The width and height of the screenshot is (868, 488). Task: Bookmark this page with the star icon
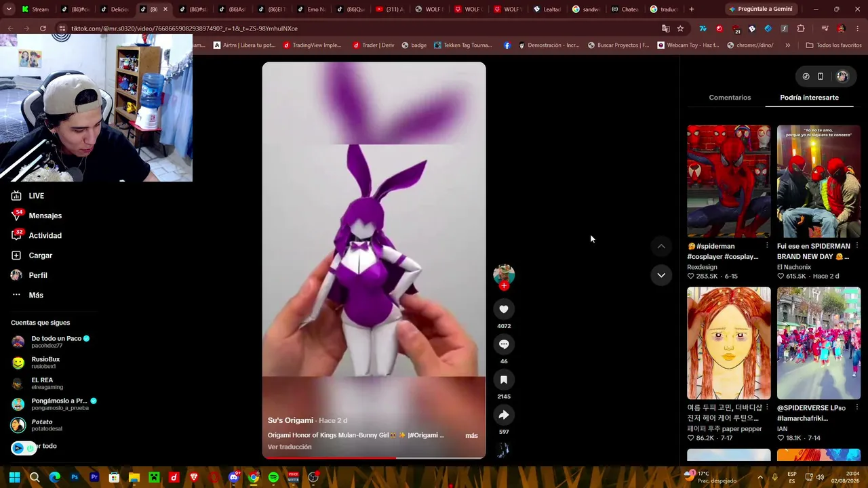tap(680, 28)
